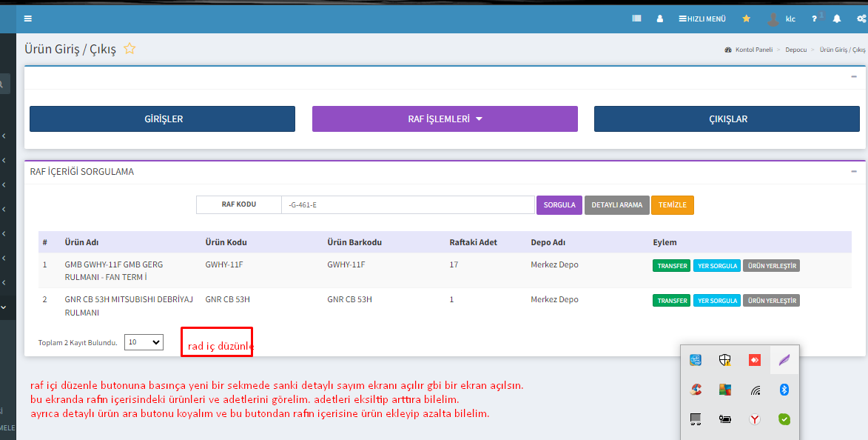Viewport: 868px width, 440px height.
Task: Open the HIZLI MENÜ menu
Action: pos(702,19)
